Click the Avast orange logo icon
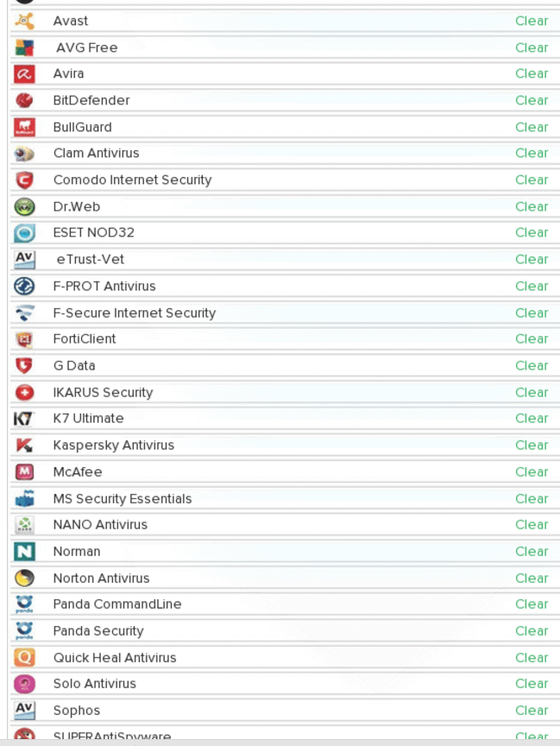 24,21
